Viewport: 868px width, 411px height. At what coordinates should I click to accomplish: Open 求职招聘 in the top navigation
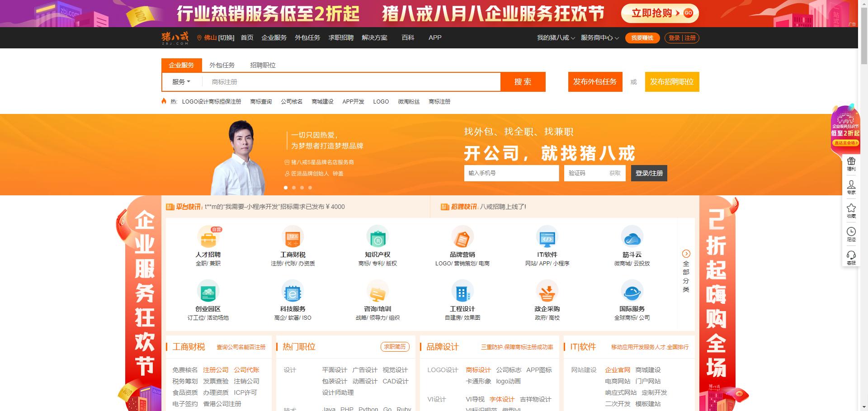341,38
